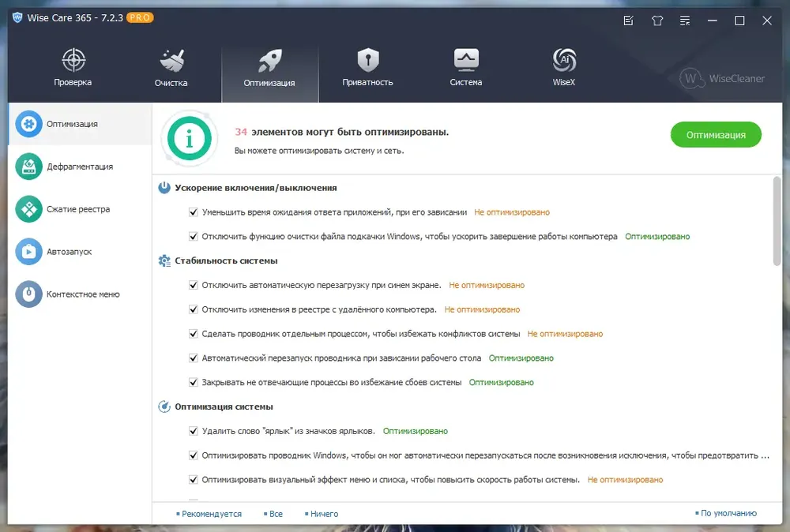Uncheck Отключить функцию очистки файла подкачки
The image size is (790, 532).
point(193,236)
